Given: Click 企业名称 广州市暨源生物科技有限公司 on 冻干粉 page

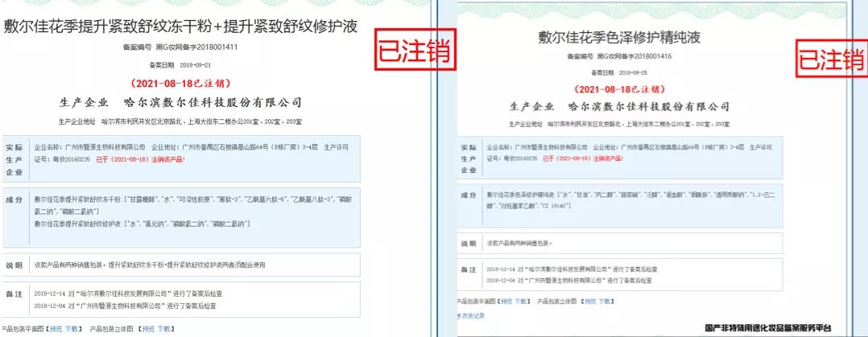Looking at the screenshot, I should click(90, 147).
